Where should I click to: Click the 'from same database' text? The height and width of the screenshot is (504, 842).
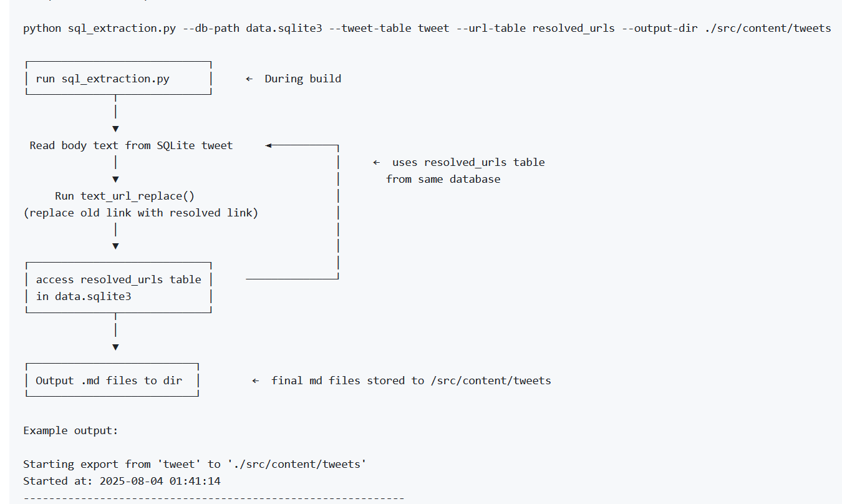tap(443, 179)
